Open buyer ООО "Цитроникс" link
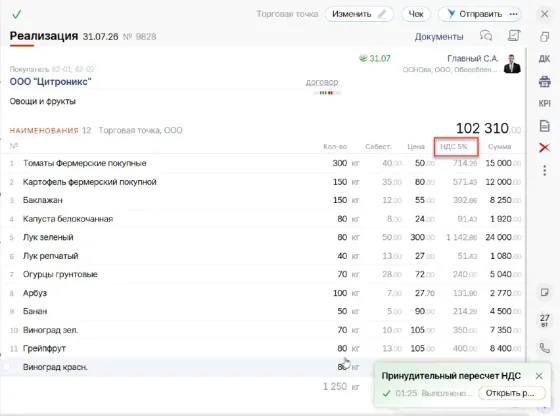 [50, 82]
